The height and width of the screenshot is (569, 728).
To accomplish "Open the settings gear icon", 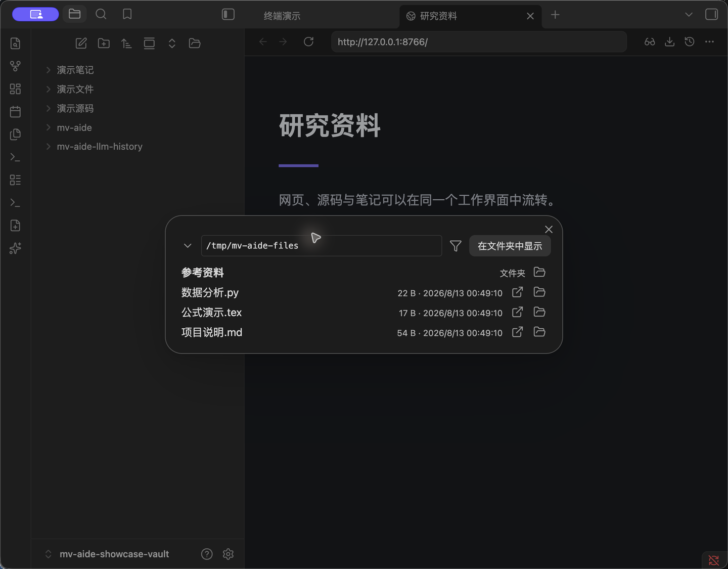I will 228,554.
